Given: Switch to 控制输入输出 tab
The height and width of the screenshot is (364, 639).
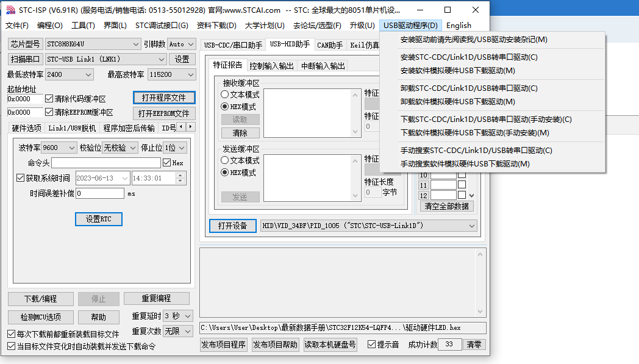Looking at the screenshot, I should [271, 66].
